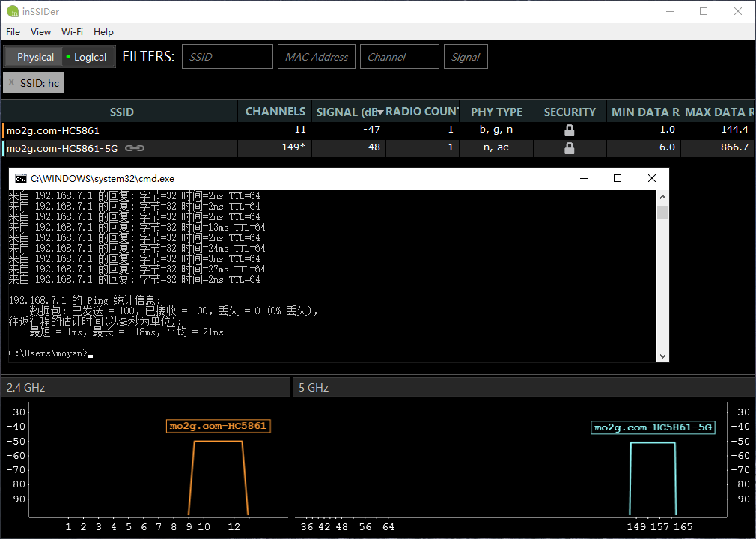Click the inSSIDer app logo icon
Screen dimensions: 756x539
pos(13,11)
